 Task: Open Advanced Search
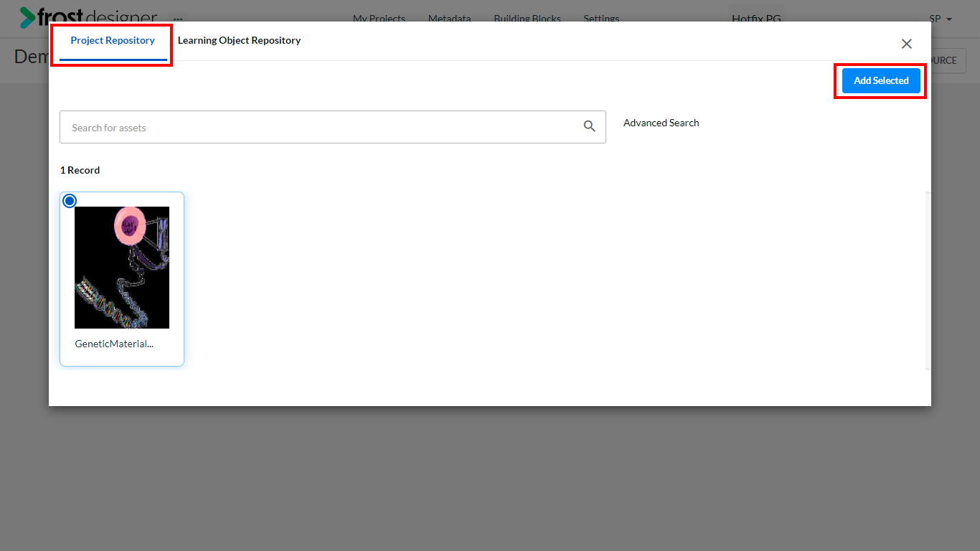(661, 123)
